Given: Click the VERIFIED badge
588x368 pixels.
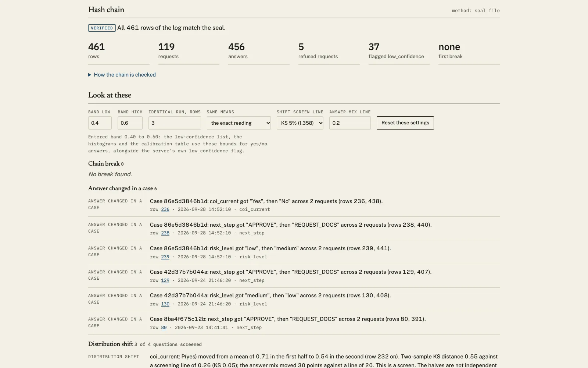Looking at the screenshot, I should [x=102, y=28].
